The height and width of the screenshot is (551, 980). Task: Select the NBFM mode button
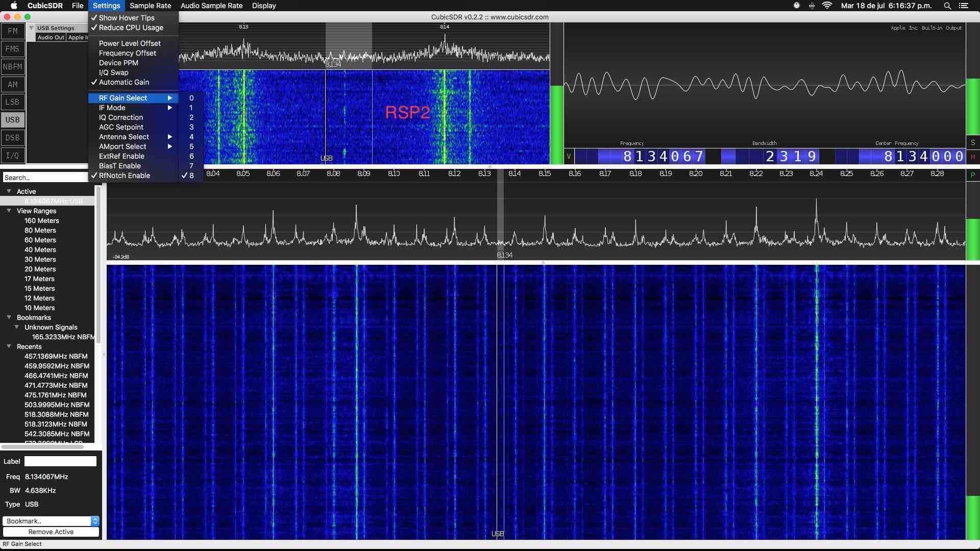tap(13, 67)
